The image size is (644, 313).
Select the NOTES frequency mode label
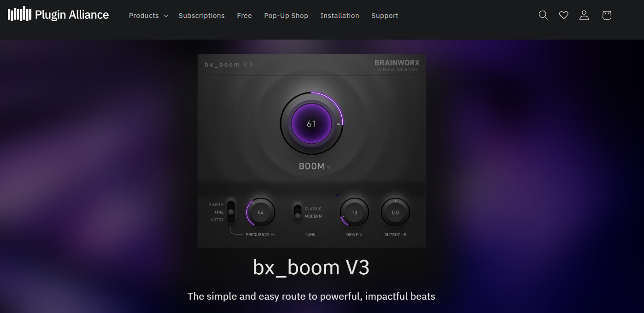(x=217, y=220)
